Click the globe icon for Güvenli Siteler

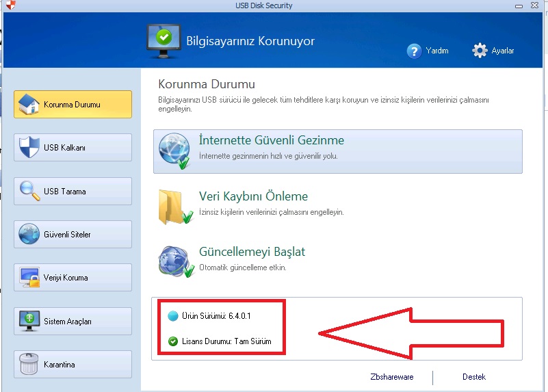[x=29, y=234]
